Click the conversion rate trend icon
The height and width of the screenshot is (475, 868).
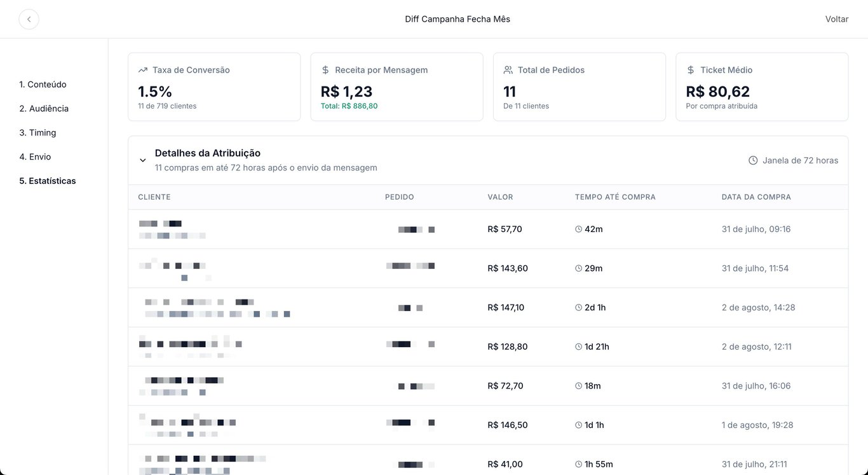143,70
